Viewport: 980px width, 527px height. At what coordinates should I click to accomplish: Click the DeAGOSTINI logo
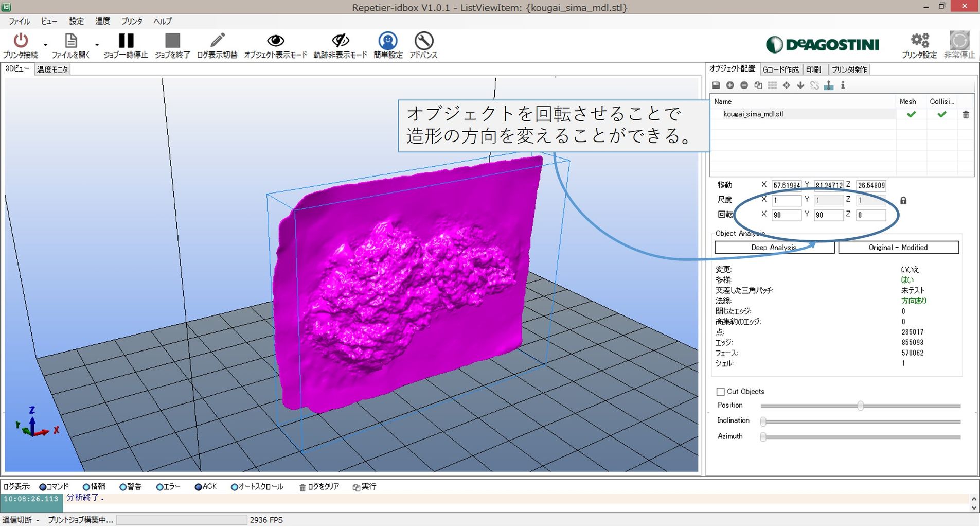click(823, 45)
